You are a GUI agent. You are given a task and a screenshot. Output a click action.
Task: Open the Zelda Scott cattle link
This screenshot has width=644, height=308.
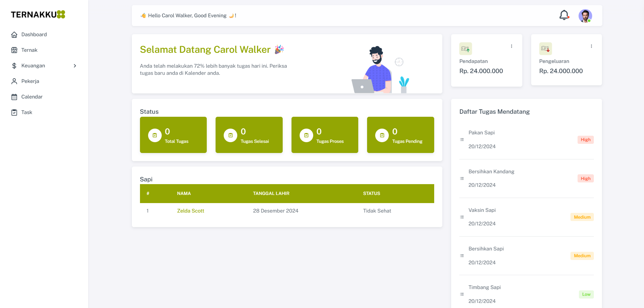coord(190,211)
